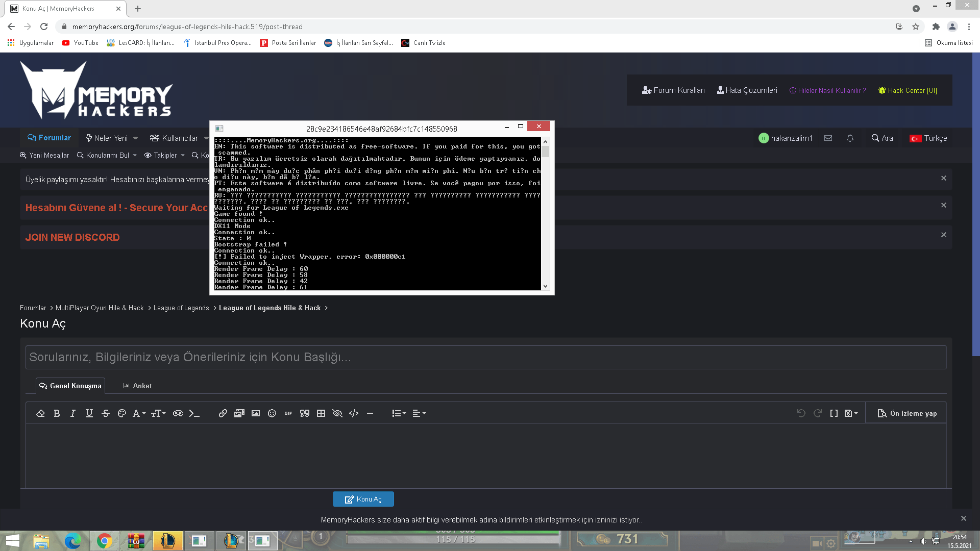Click the Ön izleme yap preview button
The width and height of the screenshot is (980, 551).
(x=907, y=413)
